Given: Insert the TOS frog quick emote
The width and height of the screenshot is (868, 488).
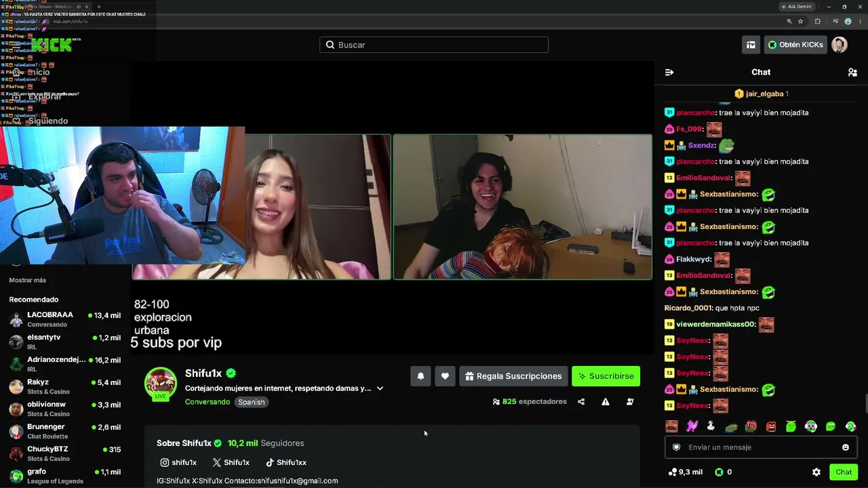Looking at the screenshot, I should coord(751,426).
